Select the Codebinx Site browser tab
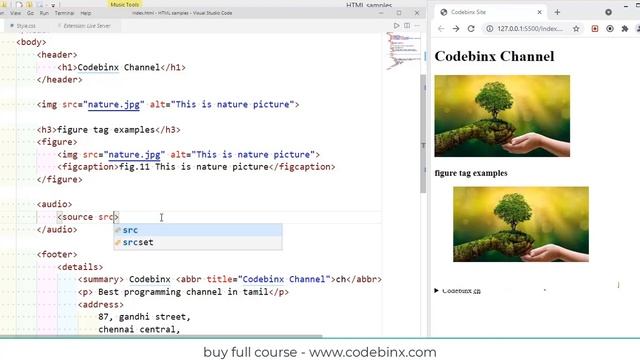Screen dimensions: 640x360 click(491, 12)
